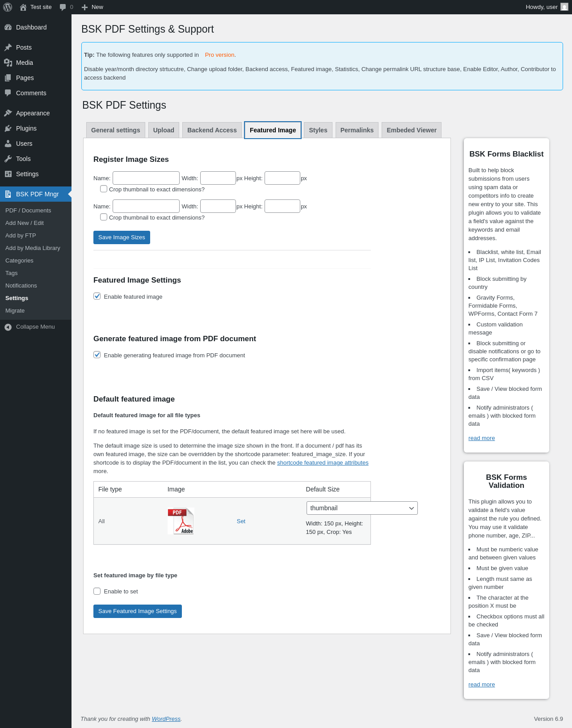Viewport: 572px width, 728px height.
Task: Click the BSK Forms Blacklist heading
Action: tap(506, 154)
